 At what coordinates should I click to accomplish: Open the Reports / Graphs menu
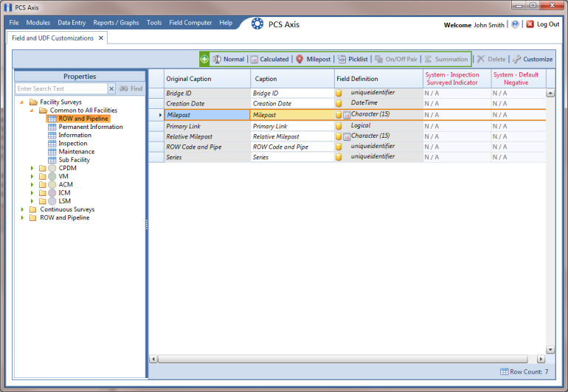point(116,22)
